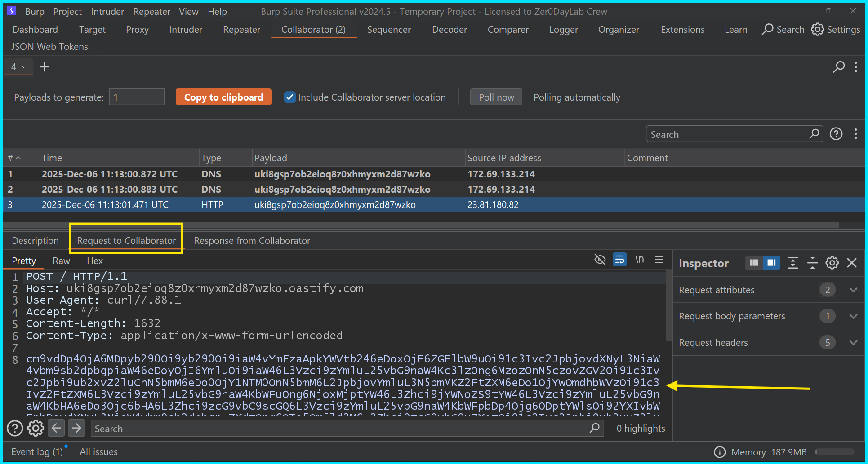The height and width of the screenshot is (464, 868).
Task: Expand Request attributes section
Action: (x=853, y=290)
